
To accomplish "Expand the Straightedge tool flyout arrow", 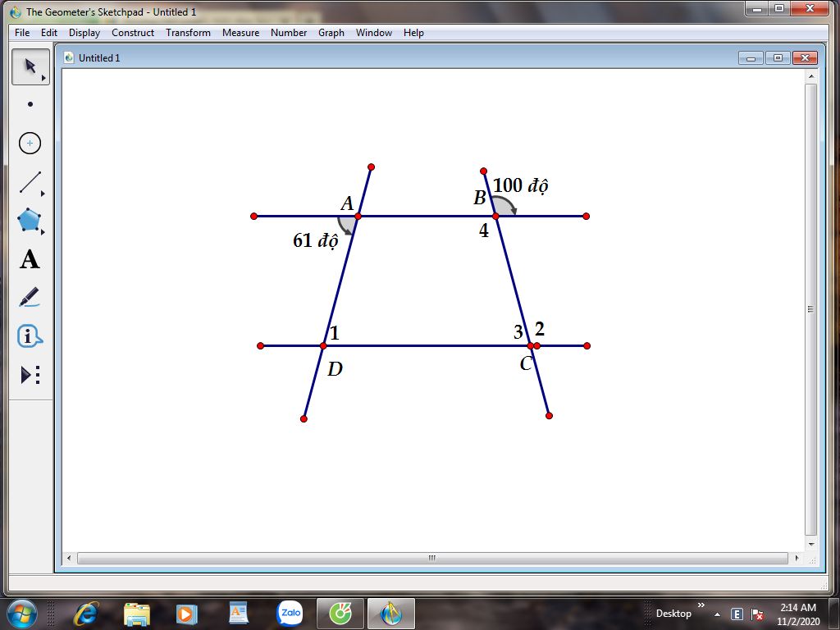I will 43,194.
